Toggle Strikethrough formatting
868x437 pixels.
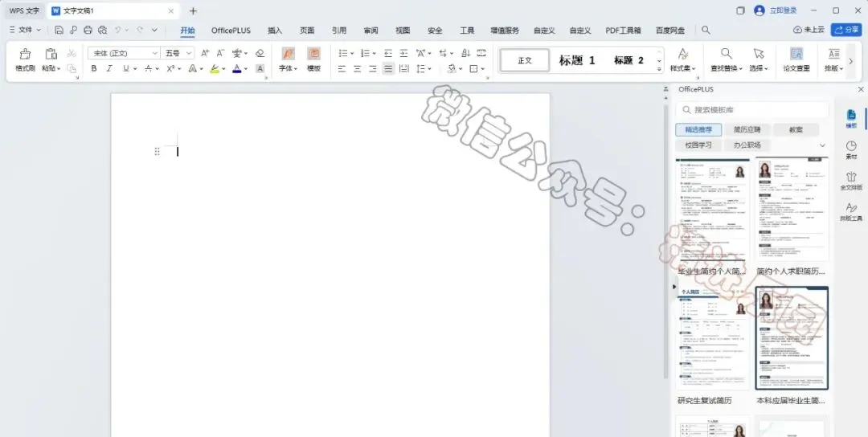(x=148, y=68)
